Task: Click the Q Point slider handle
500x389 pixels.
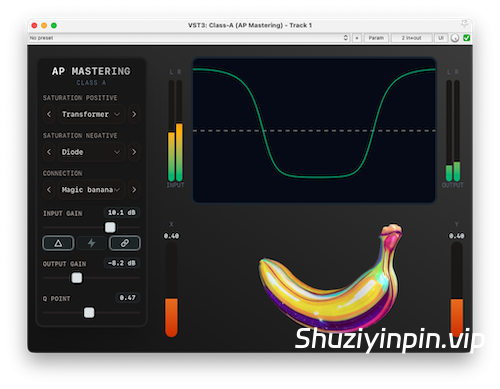Action: pos(89,313)
